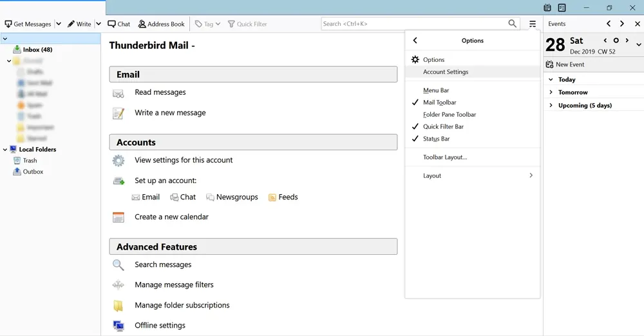The width and height of the screenshot is (644, 336).
Task: Open Trash under Local Folders
Action: pyautogui.click(x=30, y=161)
